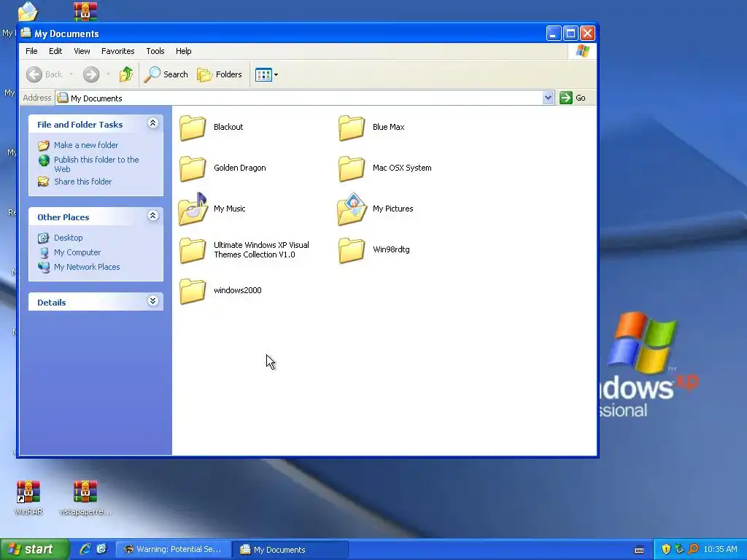The height and width of the screenshot is (560, 747).
Task: Toggle the Folders pane
Action: 219,74
